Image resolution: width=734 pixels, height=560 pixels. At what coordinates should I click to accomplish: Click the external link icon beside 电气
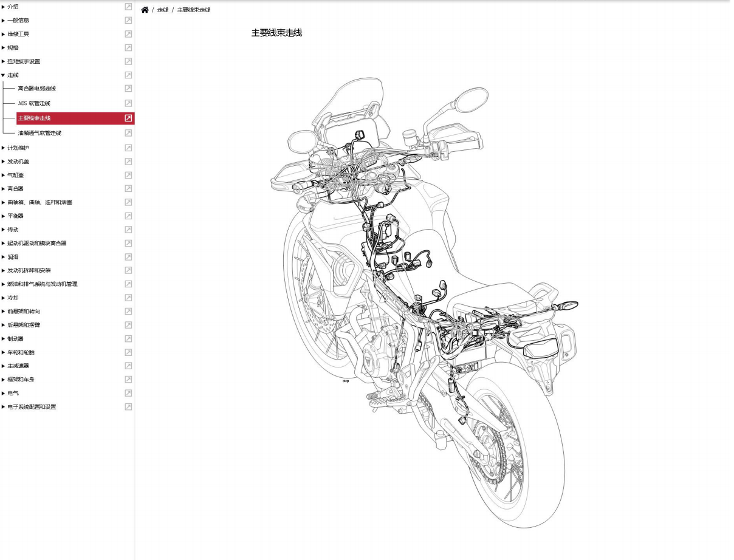(128, 393)
